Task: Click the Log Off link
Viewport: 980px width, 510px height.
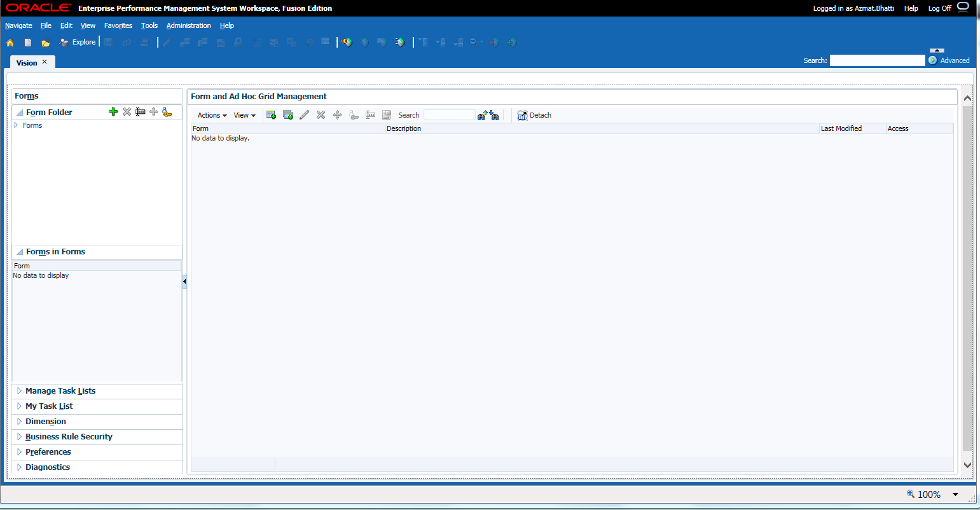Action: pos(939,8)
